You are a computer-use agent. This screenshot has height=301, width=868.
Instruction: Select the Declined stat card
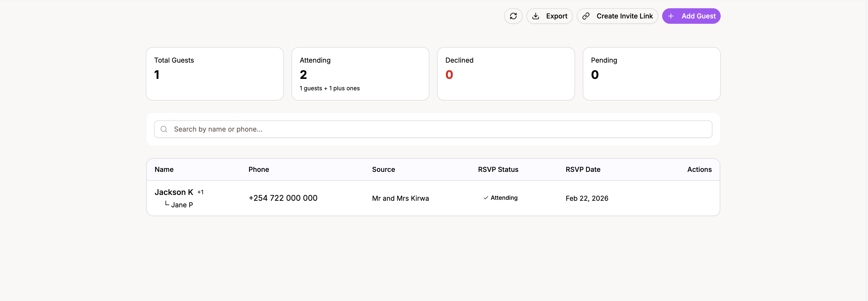506,74
